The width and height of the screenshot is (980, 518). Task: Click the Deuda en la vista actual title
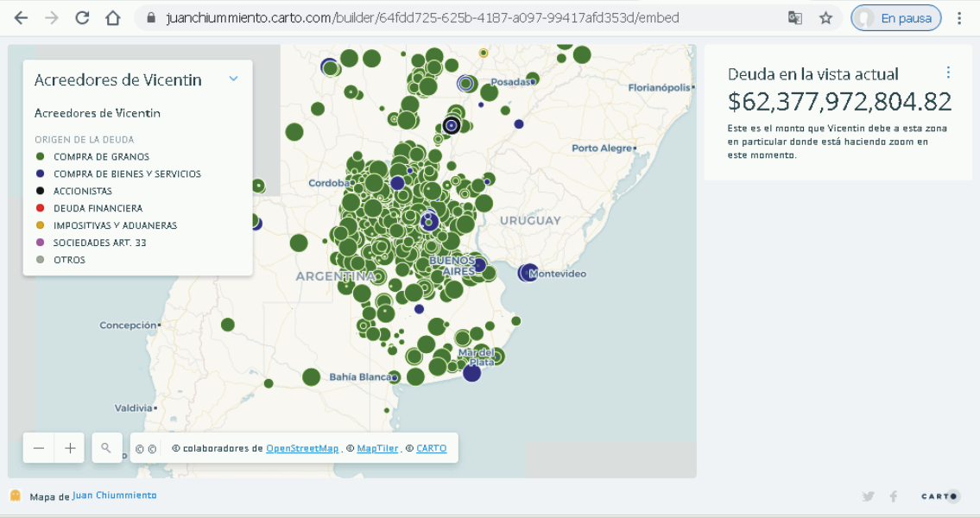point(813,73)
